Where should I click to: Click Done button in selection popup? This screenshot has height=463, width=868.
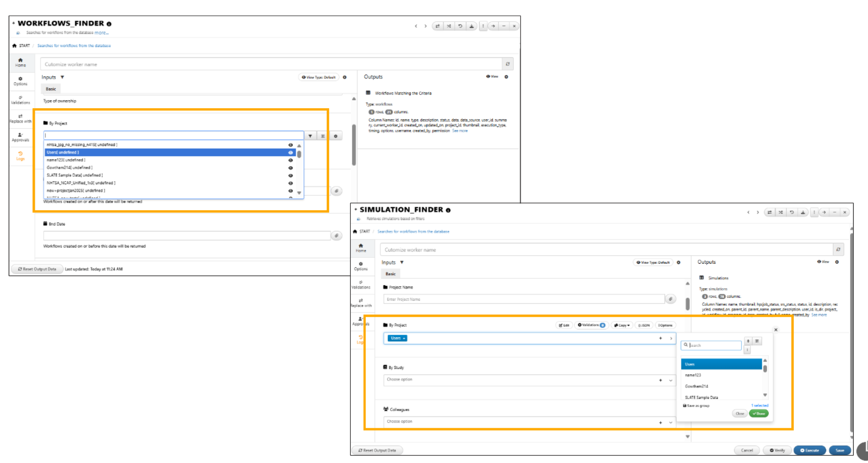coord(758,414)
